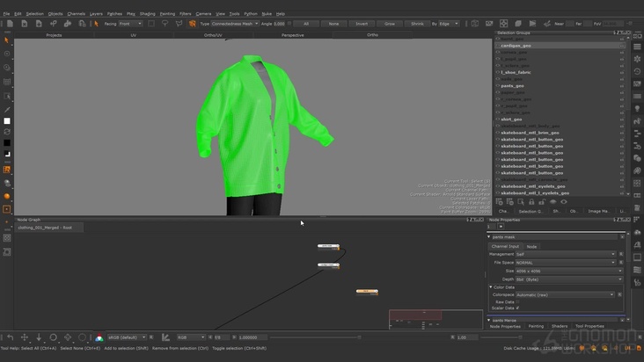Click the step arrow button in Node Properties
Screen dimensions: 644x362
pos(501,227)
